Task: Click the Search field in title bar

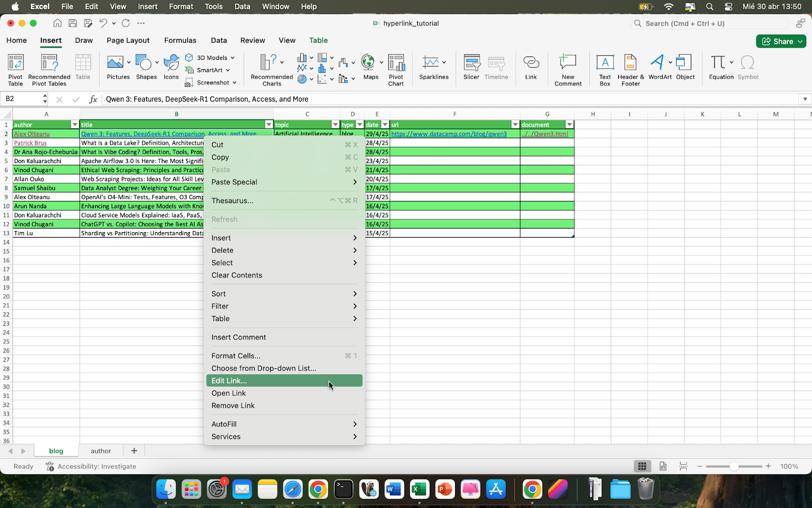Action: pyautogui.click(x=709, y=23)
